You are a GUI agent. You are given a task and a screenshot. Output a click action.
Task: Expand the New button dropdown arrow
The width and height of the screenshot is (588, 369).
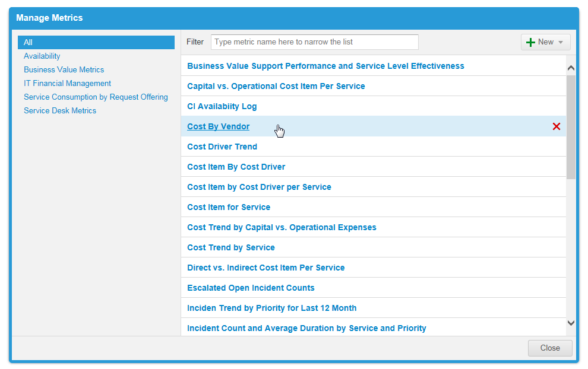tap(561, 43)
